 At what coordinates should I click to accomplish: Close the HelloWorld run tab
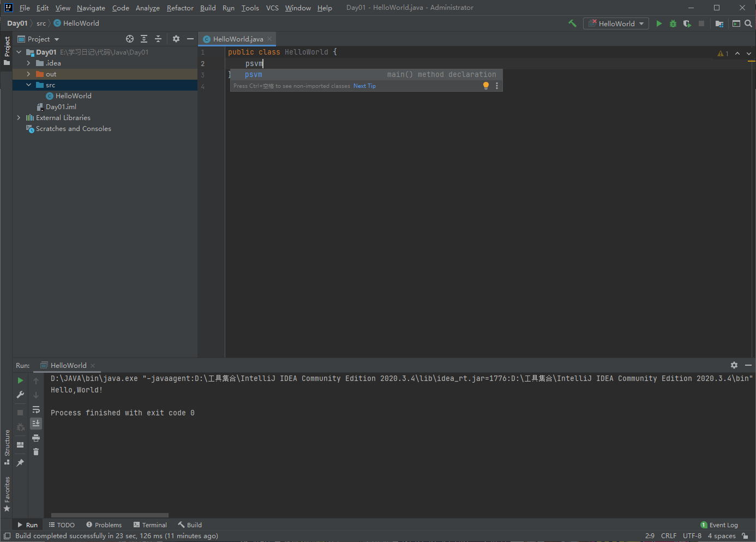pyautogui.click(x=93, y=365)
